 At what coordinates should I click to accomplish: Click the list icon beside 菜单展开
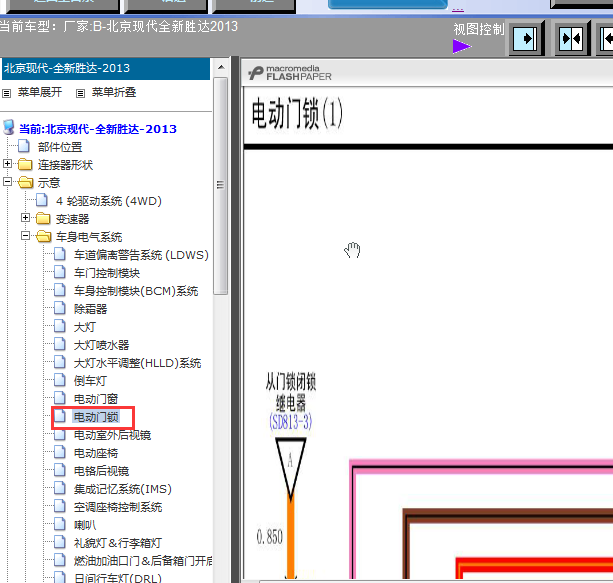tap(7, 93)
